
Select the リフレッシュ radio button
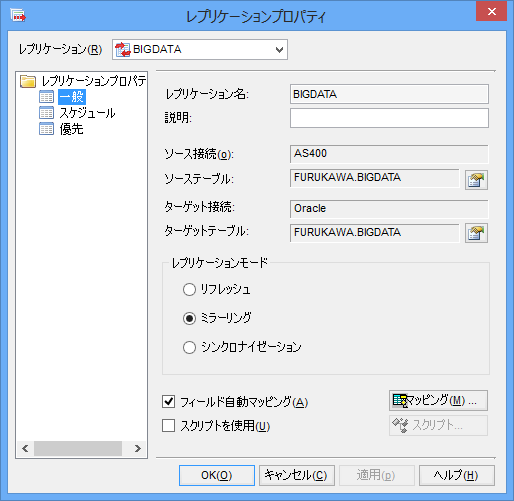coord(189,289)
